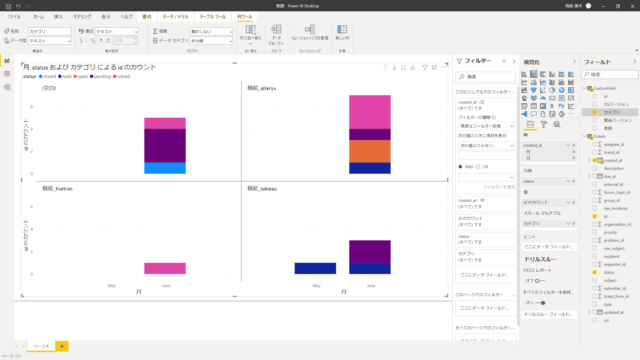The image size is (640, 360).
Task: Open the Model view sidebar icon
Action: (x=7, y=87)
